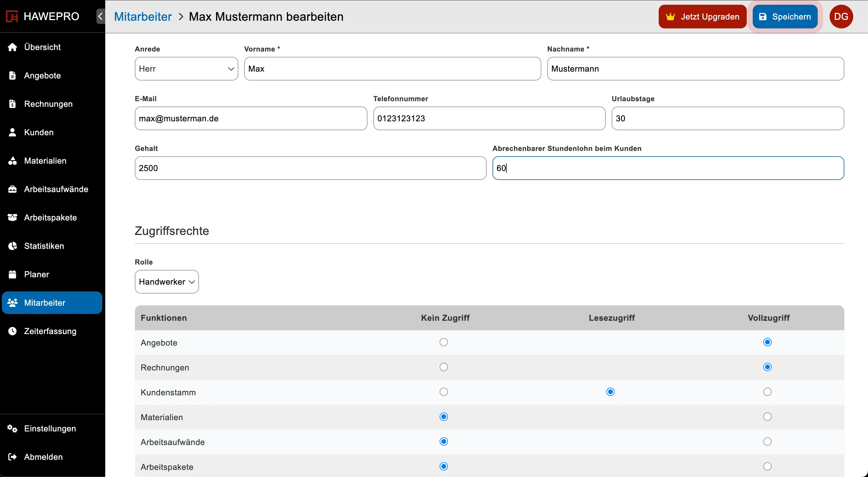Image resolution: width=868 pixels, height=477 pixels.
Task: Click the Urlaubstage field
Action: 728,118
